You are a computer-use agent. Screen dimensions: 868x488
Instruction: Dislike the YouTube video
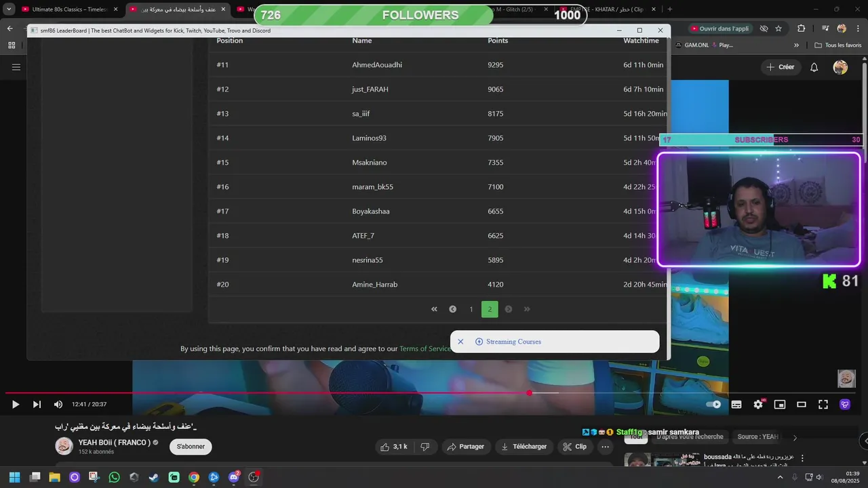425,447
